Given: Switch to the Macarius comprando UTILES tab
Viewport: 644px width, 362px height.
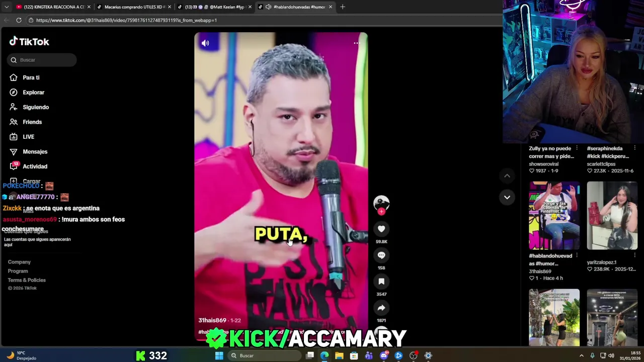Looking at the screenshot, I should coord(134,7).
